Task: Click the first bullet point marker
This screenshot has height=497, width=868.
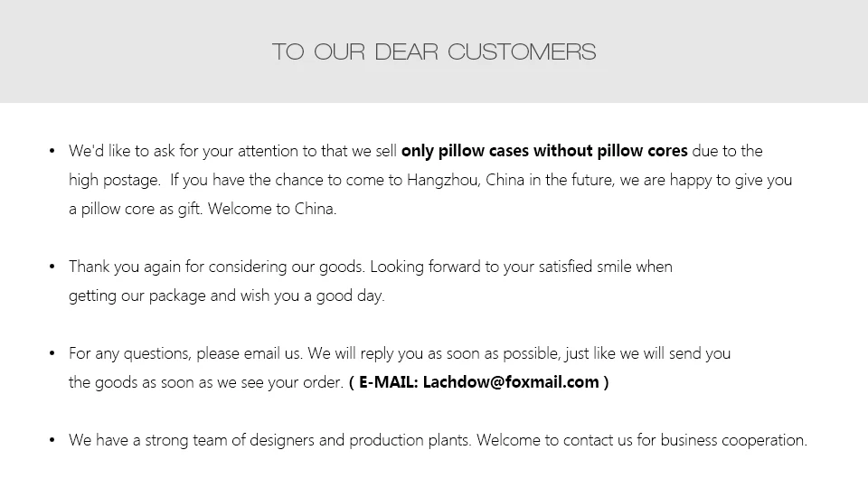Action: (52, 151)
